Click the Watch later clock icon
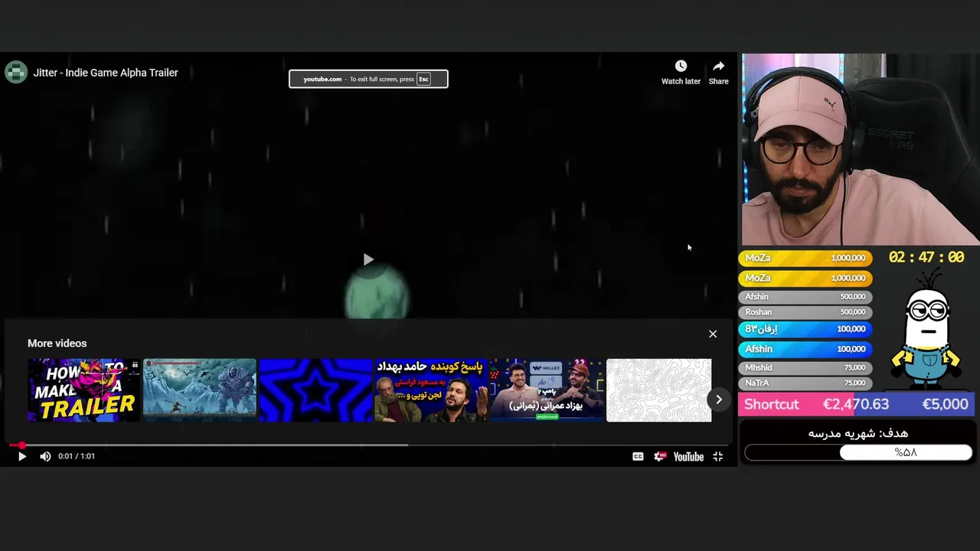The height and width of the screenshot is (551, 980). coord(681,66)
